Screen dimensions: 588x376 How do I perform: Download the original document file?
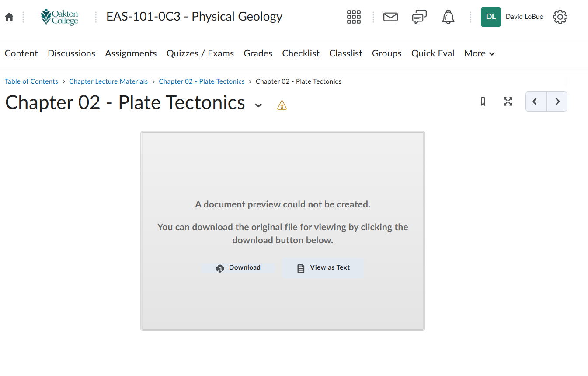(238, 268)
